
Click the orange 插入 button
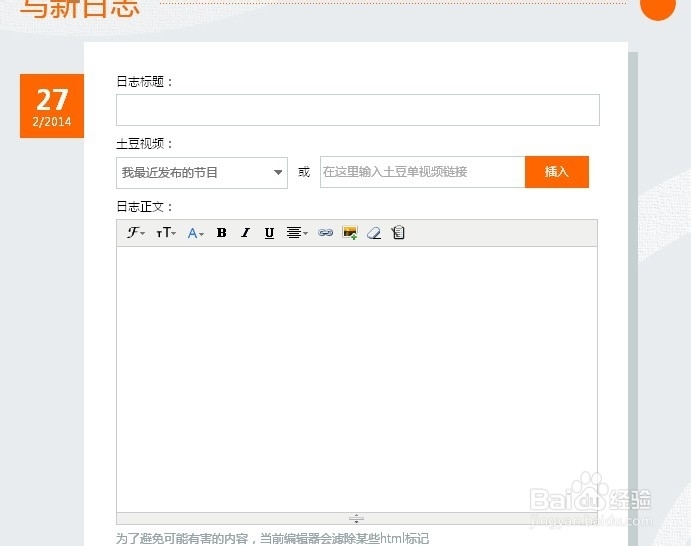[557, 172]
